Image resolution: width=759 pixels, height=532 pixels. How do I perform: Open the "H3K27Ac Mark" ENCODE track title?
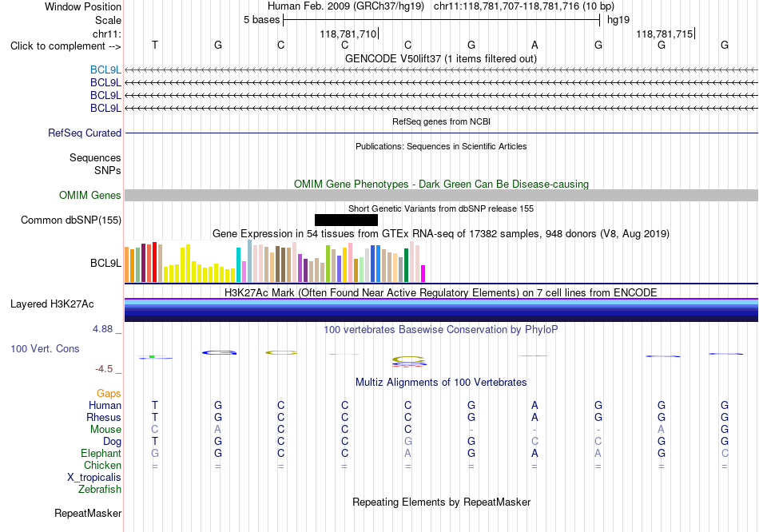coord(441,293)
